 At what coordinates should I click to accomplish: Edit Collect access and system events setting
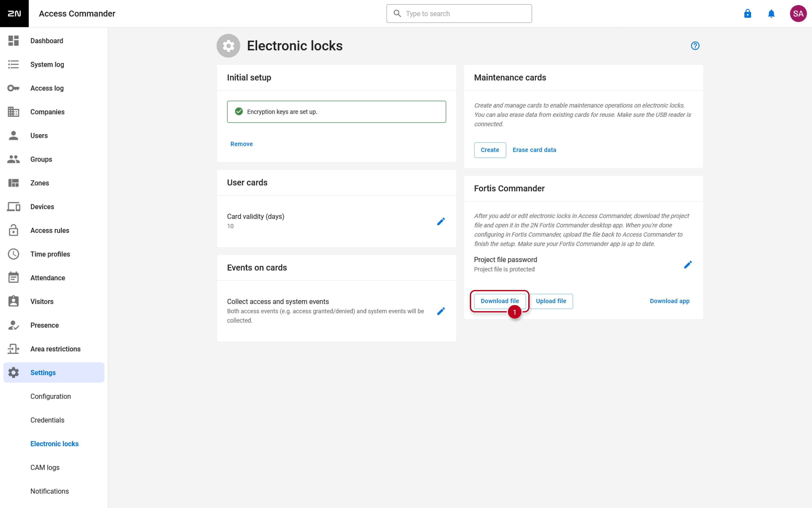click(x=441, y=311)
